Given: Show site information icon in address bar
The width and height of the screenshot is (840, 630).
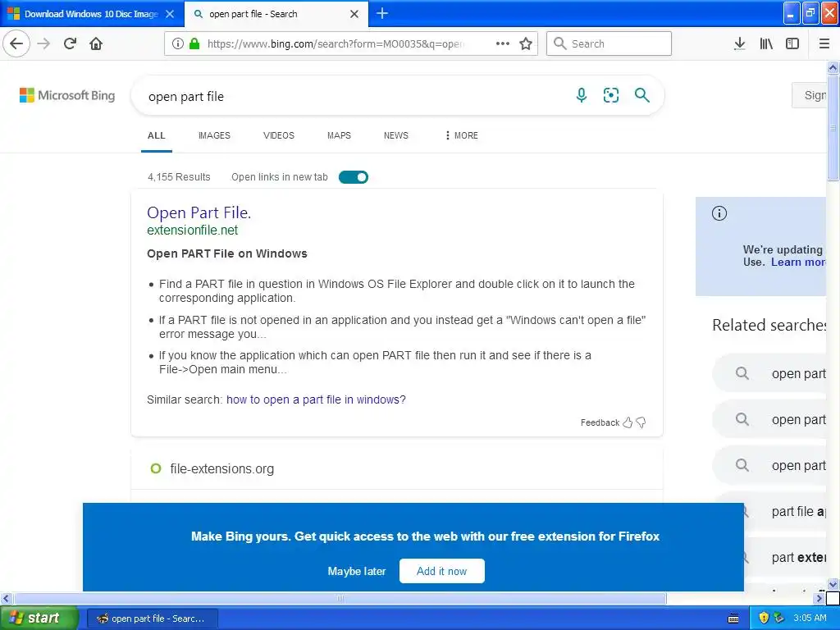Looking at the screenshot, I should 177,43.
